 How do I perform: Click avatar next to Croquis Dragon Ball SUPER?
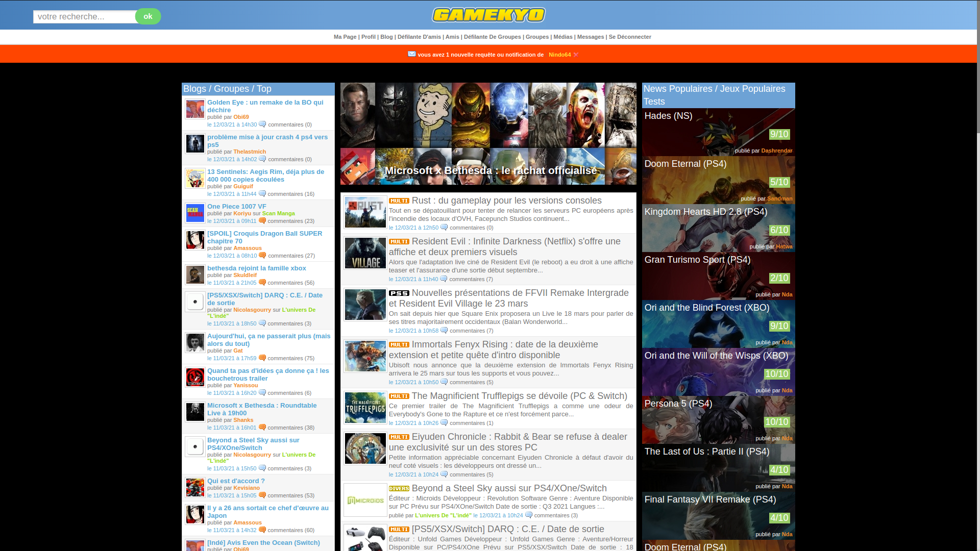(195, 240)
